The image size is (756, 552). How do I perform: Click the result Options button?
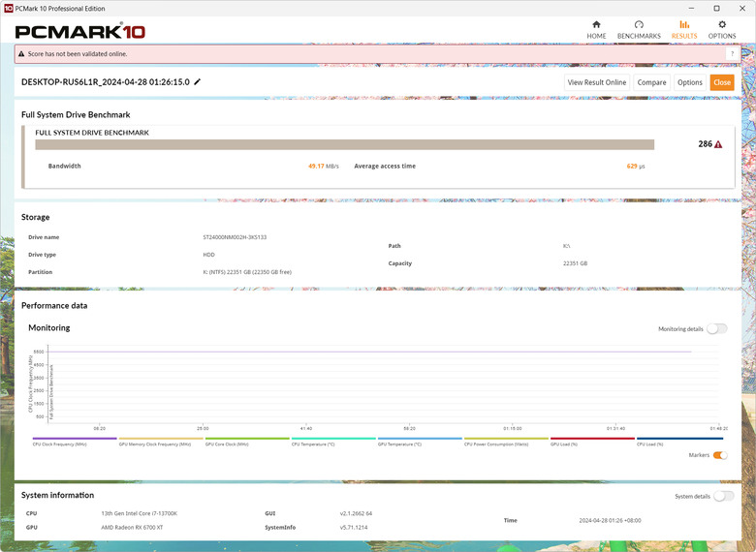click(x=690, y=82)
